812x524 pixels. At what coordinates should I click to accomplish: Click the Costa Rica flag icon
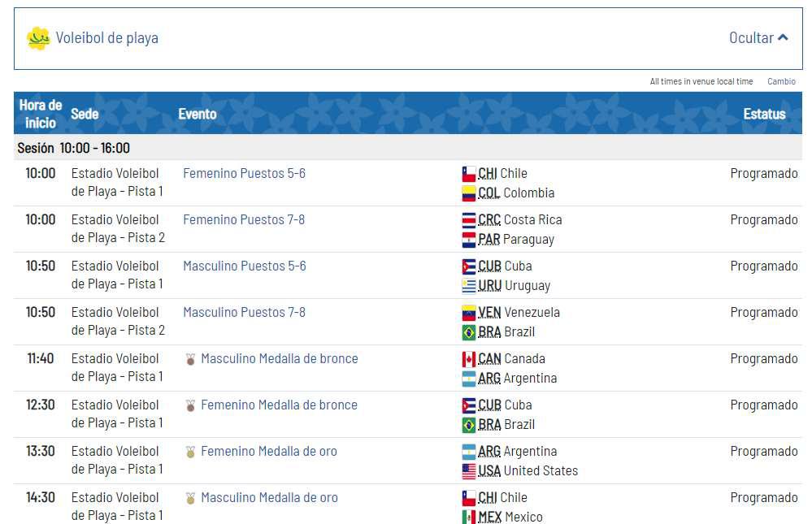point(468,220)
